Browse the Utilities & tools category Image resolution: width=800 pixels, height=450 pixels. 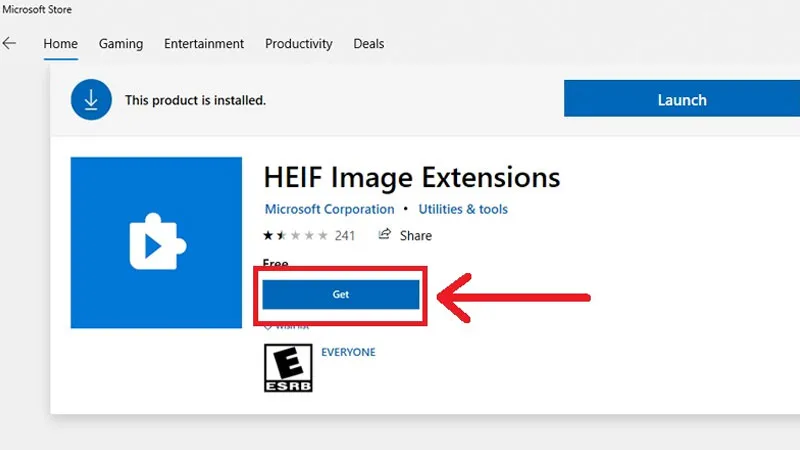(x=464, y=209)
